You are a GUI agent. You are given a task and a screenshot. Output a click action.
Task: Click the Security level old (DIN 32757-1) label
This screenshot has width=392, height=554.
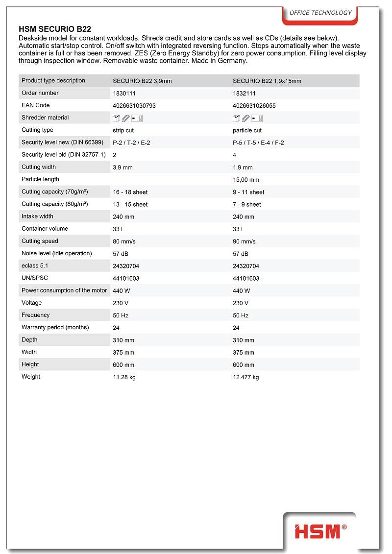click(64, 154)
